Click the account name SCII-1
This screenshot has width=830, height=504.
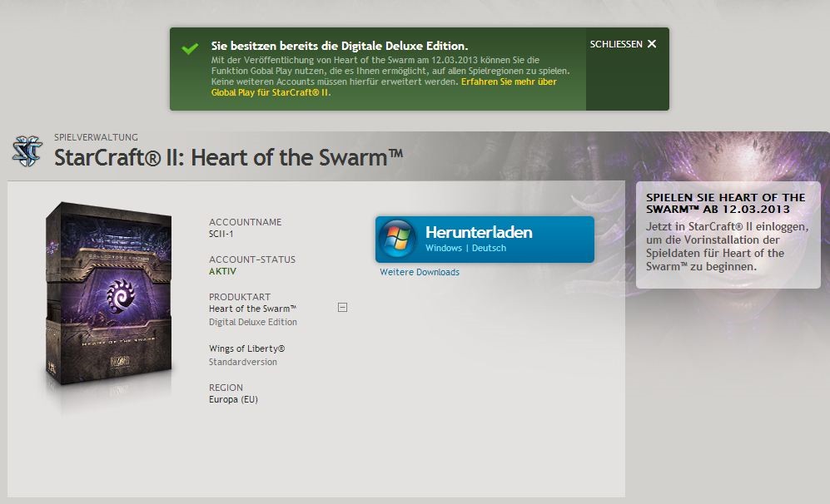(x=223, y=235)
